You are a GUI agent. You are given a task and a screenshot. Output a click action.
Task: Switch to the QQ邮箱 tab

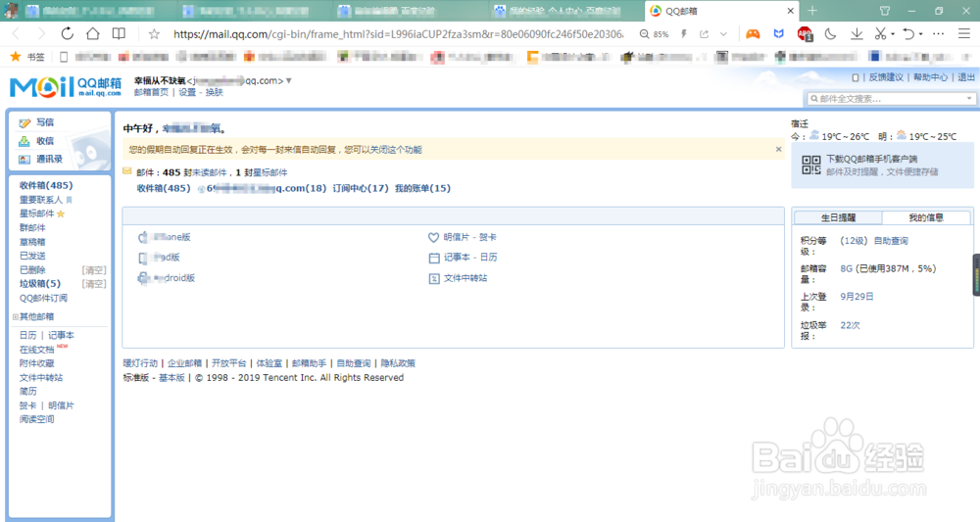[x=721, y=11]
